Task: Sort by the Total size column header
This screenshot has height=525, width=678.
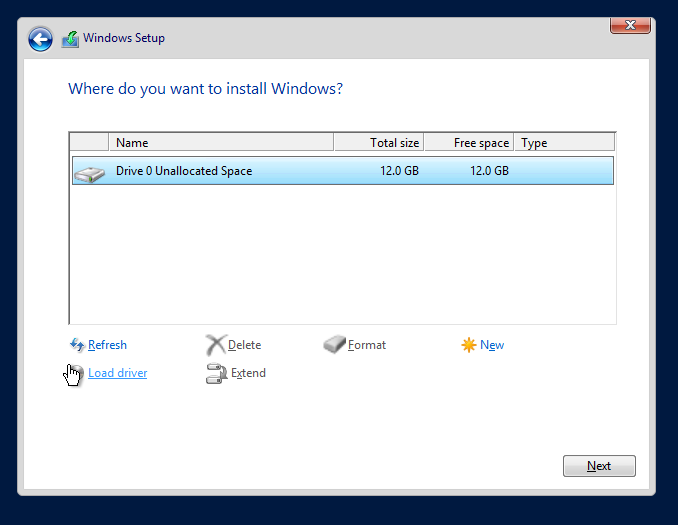Action: coord(378,143)
